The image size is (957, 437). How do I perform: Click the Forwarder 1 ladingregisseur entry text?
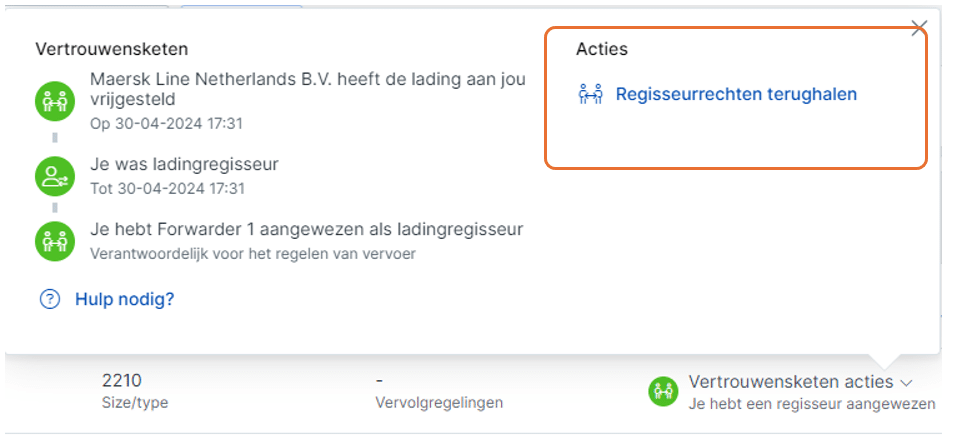point(306,229)
